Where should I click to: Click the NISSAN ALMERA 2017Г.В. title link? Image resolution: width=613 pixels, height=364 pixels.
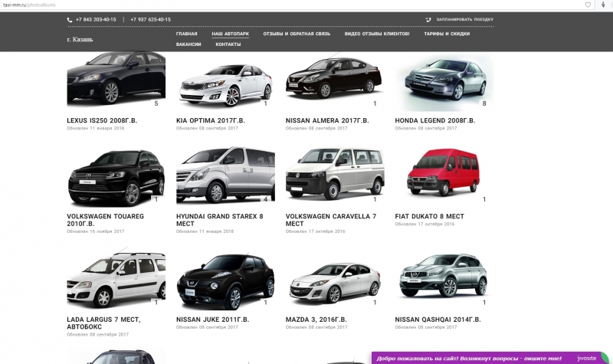click(x=327, y=120)
